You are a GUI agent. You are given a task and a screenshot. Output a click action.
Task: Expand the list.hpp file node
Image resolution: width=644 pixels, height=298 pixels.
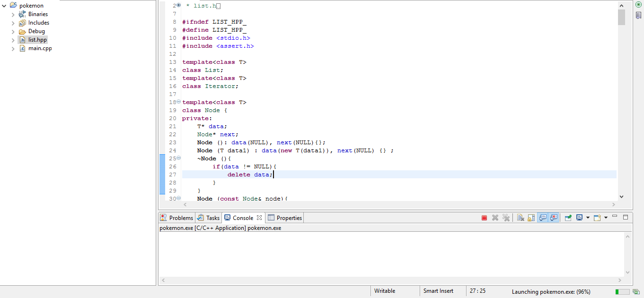tap(13, 40)
